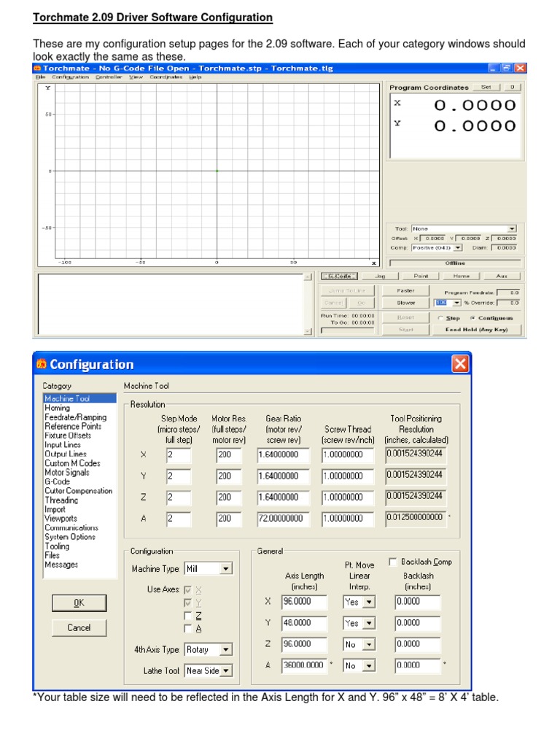The height and width of the screenshot is (747, 560).
Task: Open the Controller menu
Action: pyautogui.click(x=109, y=77)
